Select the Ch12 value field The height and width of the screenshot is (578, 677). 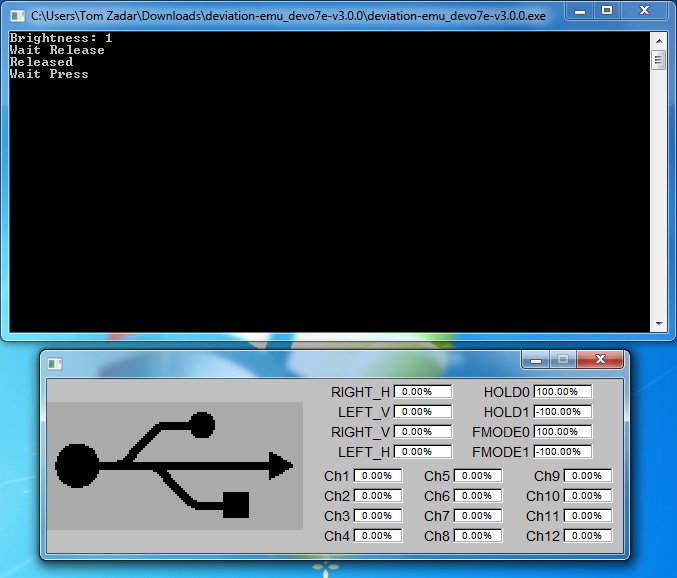(x=588, y=536)
